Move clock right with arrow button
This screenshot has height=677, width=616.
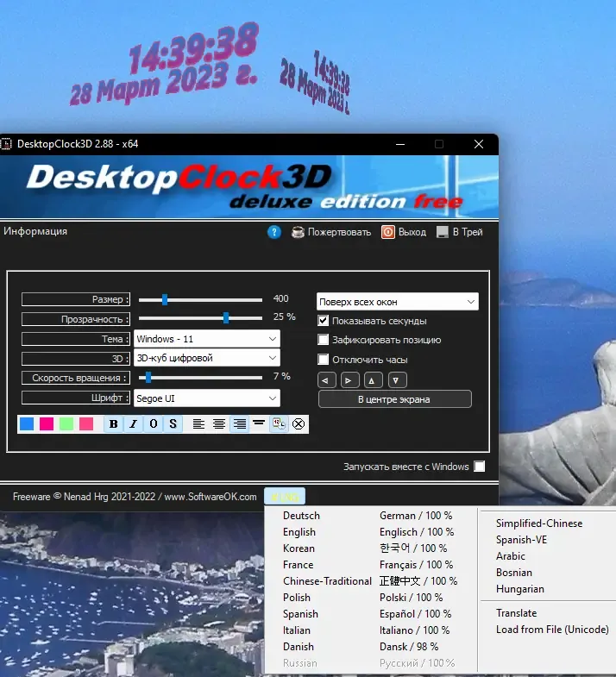coord(350,380)
